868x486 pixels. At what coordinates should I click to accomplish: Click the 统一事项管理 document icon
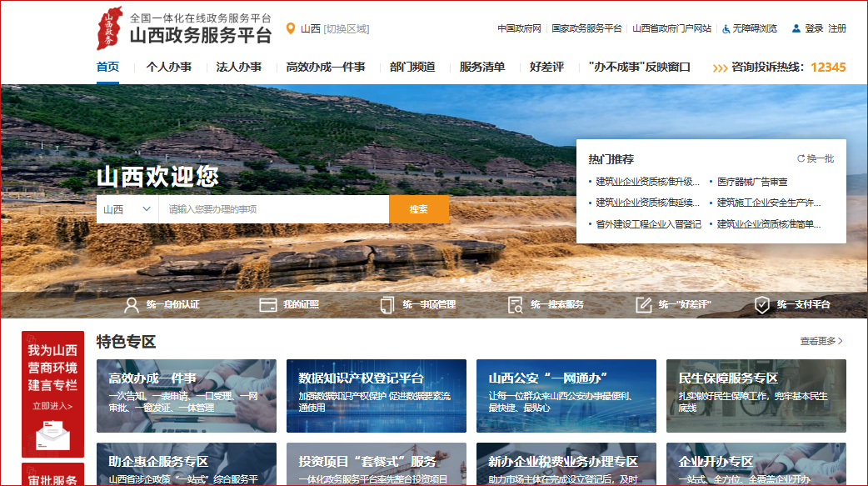point(387,305)
